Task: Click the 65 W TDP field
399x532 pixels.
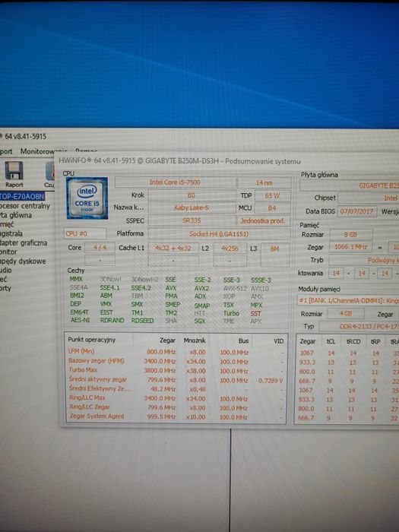Action: pos(272,195)
